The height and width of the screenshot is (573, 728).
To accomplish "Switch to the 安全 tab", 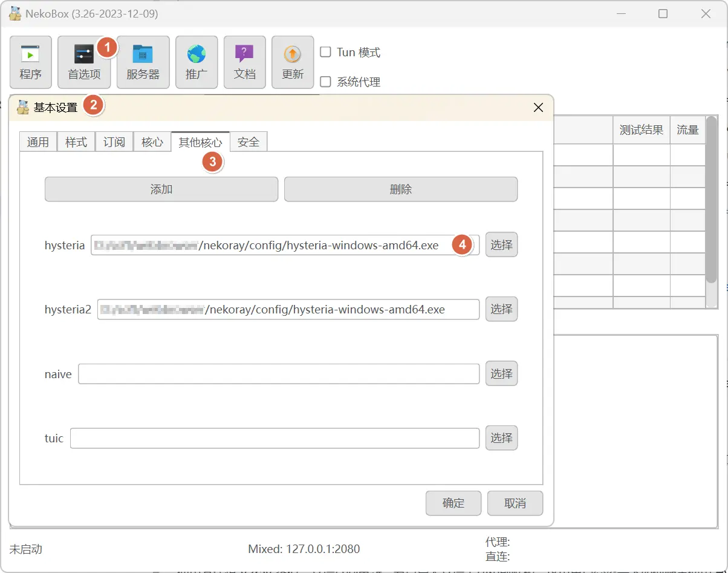I will 249,142.
